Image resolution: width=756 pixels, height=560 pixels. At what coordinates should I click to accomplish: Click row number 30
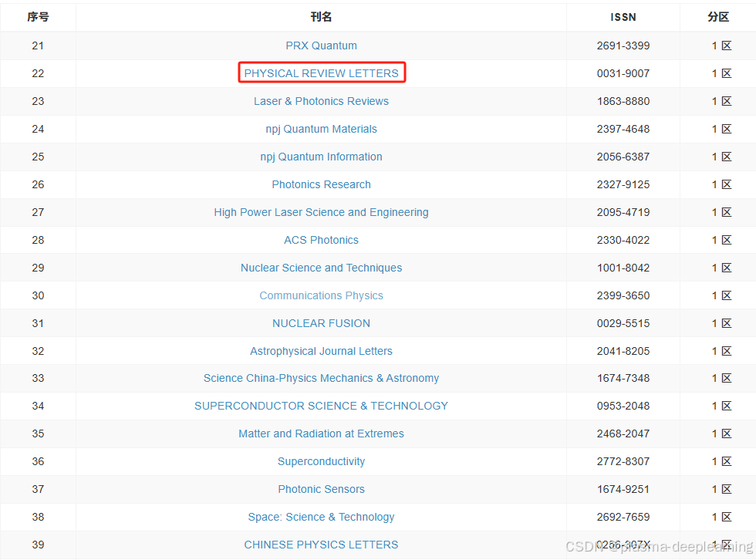(x=38, y=295)
